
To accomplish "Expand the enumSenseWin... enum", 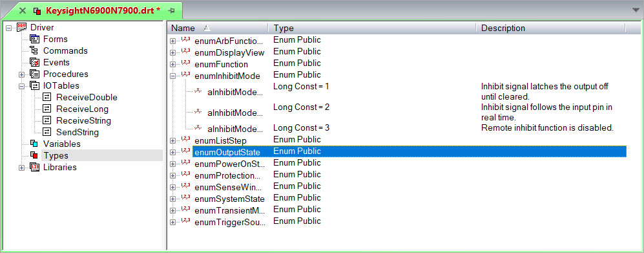I will tap(173, 188).
